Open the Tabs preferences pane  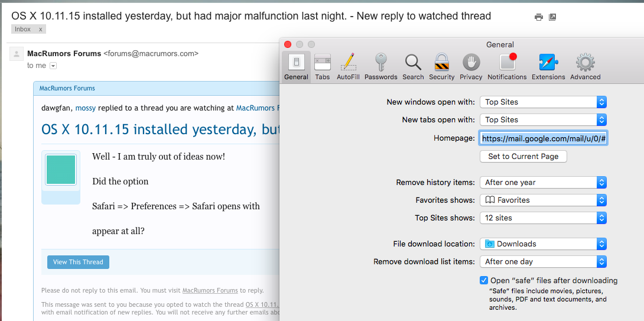click(323, 67)
